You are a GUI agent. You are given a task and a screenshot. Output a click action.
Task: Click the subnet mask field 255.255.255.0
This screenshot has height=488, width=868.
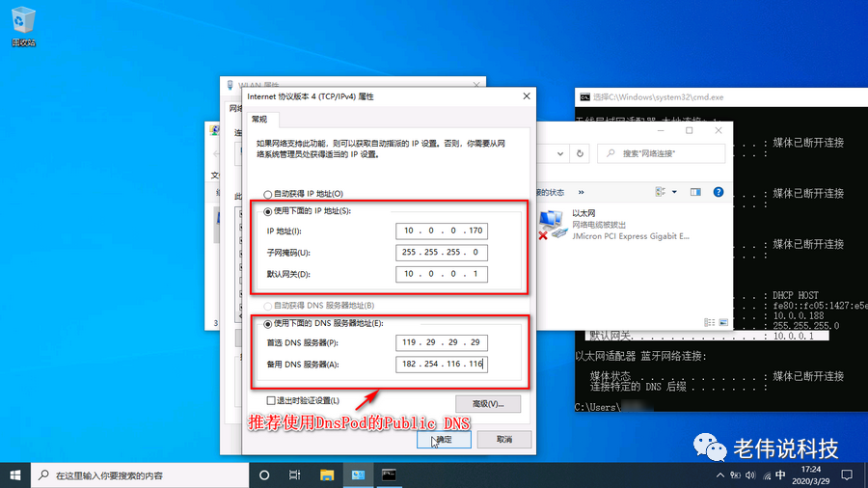441,253
